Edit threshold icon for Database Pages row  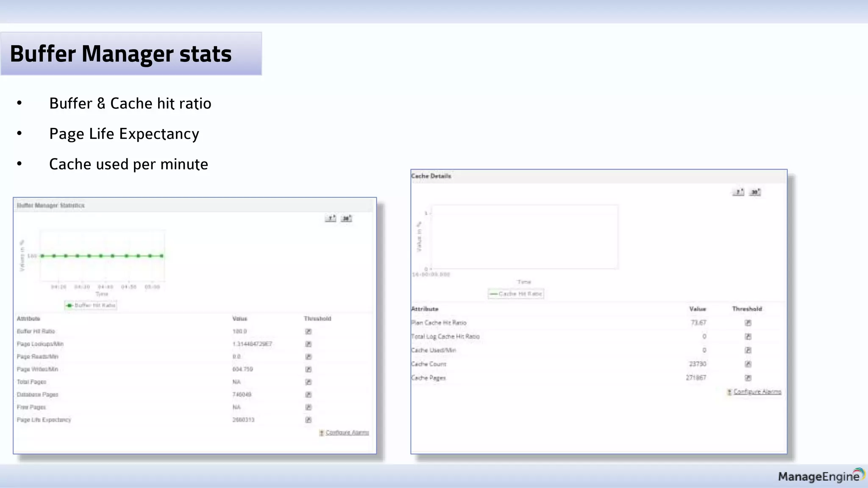pyautogui.click(x=309, y=394)
